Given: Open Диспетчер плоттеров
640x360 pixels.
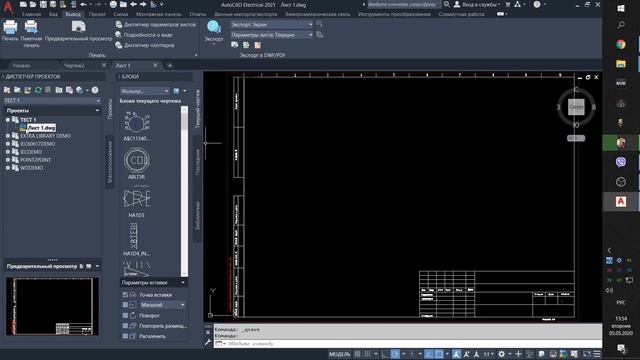Looking at the screenshot, I should coord(145,45).
